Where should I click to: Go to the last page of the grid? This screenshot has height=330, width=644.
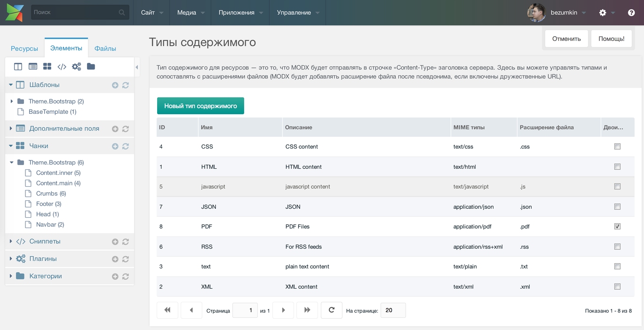tap(307, 310)
